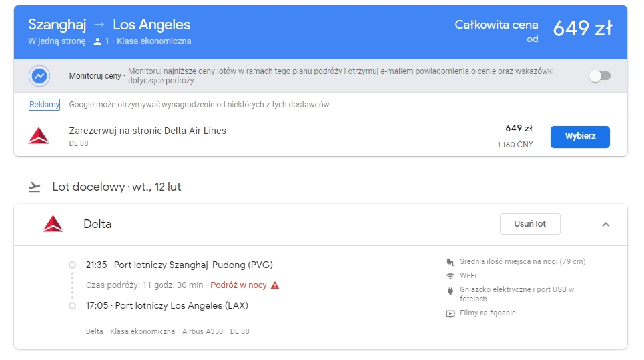The height and width of the screenshot is (360, 644).
Task: Open the Reklamy ads info label
Action: tap(45, 105)
